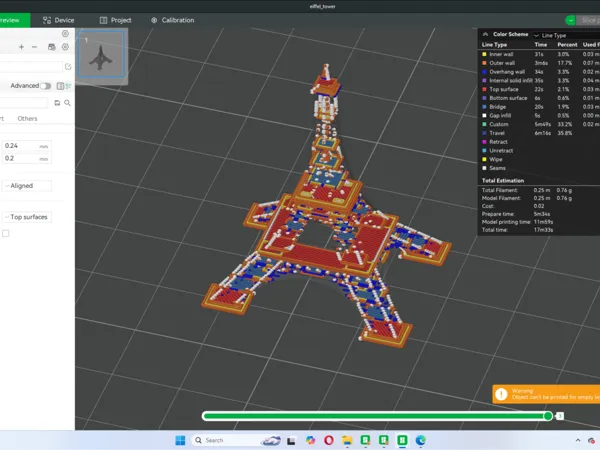Viewport: 600px width, 450px height.
Task: Click the green list icon beside compare presets
Action: (68, 86)
